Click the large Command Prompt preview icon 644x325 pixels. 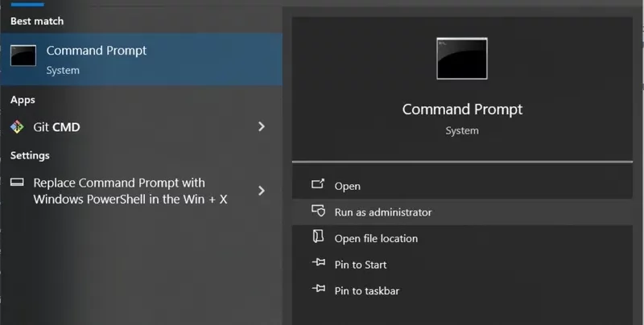pyautogui.click(x=462, y=58)
